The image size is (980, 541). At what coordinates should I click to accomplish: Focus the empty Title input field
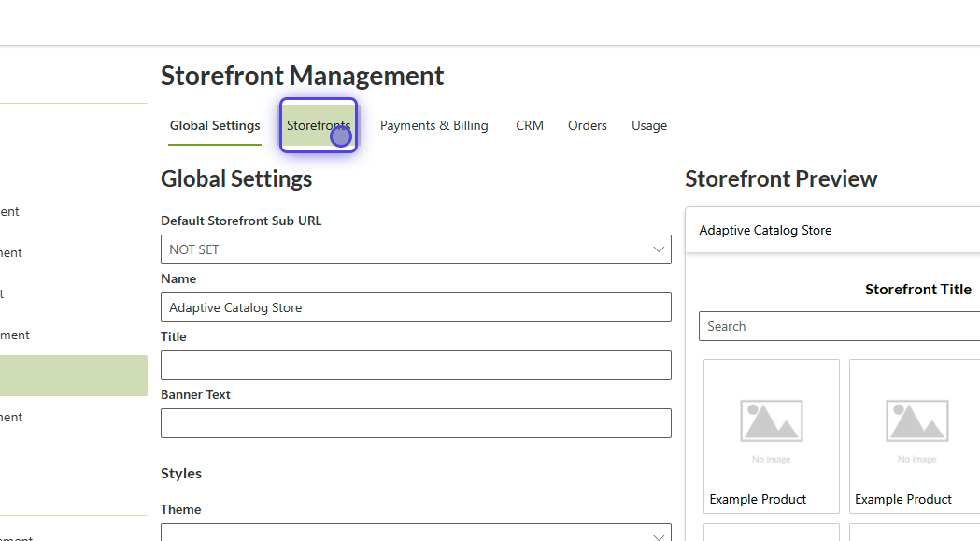(x=417, y=365)
